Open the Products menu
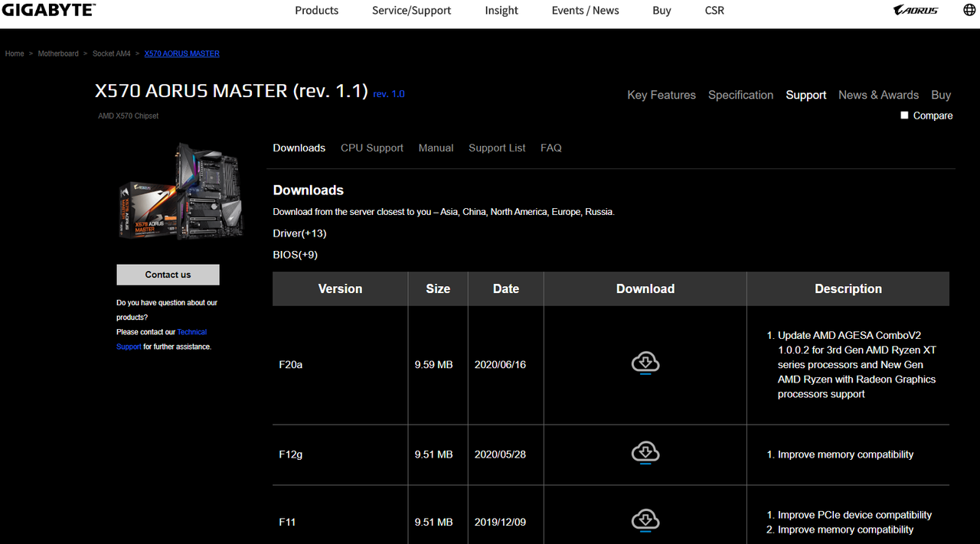 pos(316,11)
